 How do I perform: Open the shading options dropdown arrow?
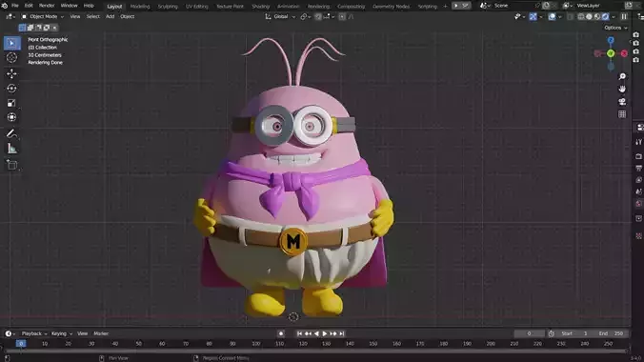pyautogui.click(x=614, y=17)
